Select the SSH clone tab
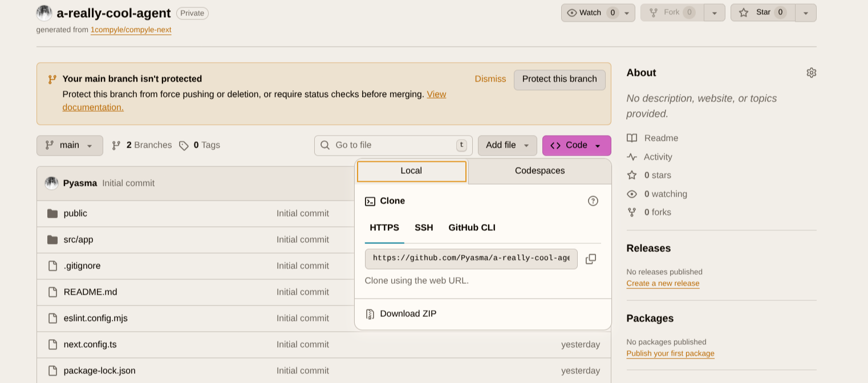The width and height of the screenshot is (868, 383). click(424, 227)
